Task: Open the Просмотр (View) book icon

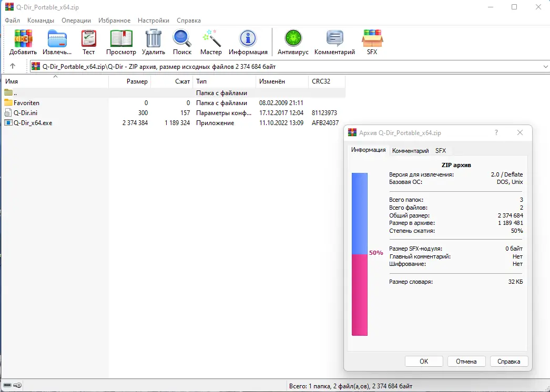Action: [x=121, y=38]
